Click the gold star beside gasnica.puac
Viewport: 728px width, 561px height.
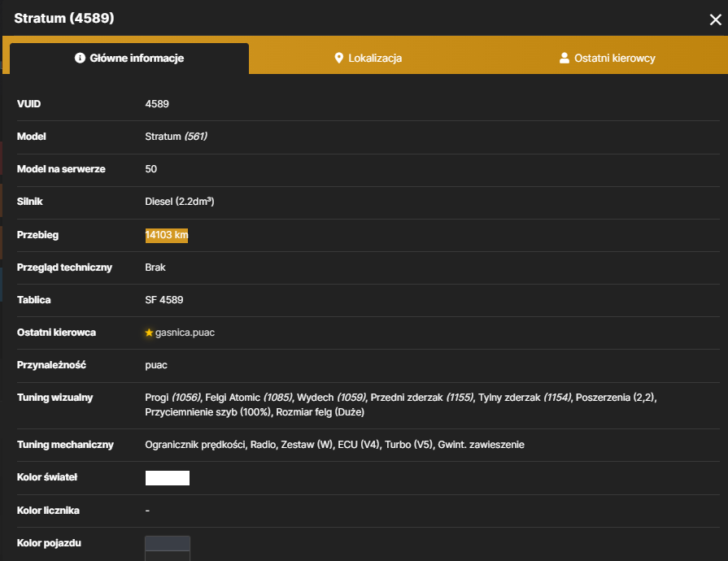coord(149,333)
